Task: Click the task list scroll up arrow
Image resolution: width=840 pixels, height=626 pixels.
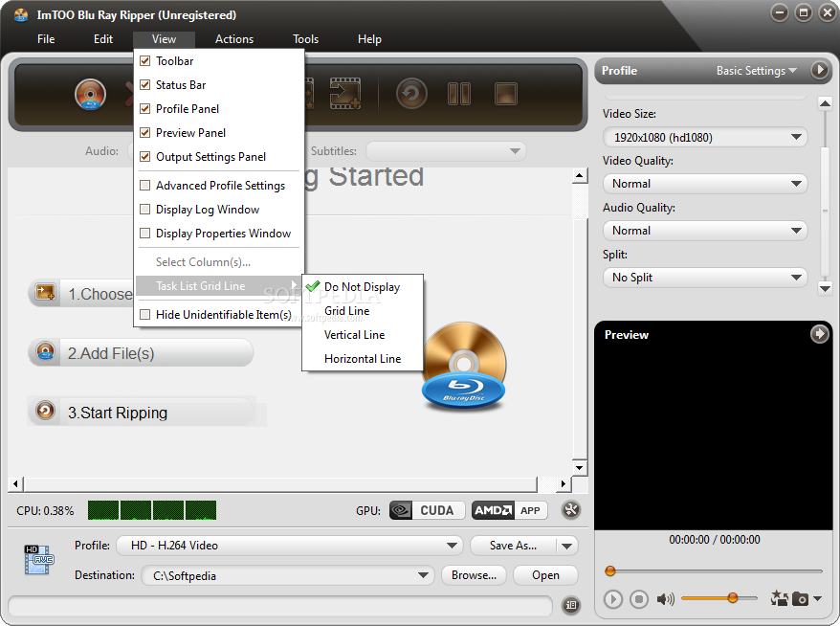Action: [x=579, y=175]
